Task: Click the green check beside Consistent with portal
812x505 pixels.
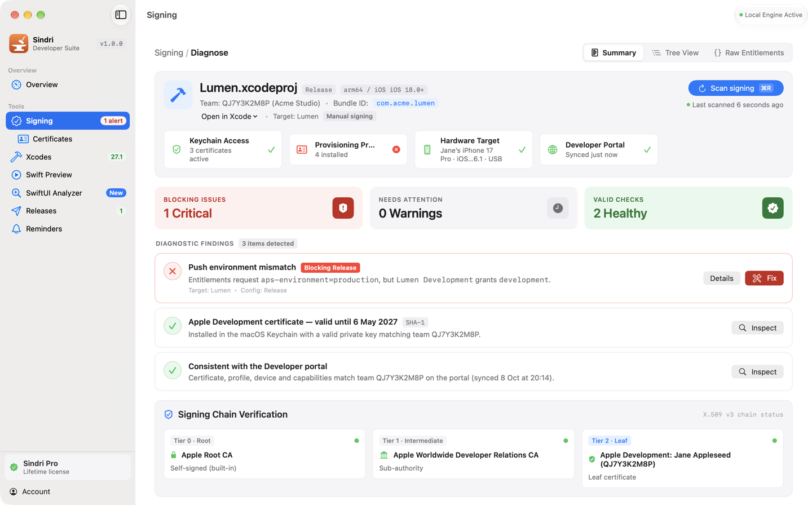Action: (173, 370)
